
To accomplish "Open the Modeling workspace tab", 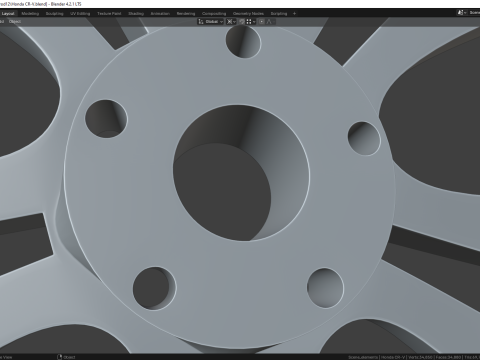I will tap(30, 14).
